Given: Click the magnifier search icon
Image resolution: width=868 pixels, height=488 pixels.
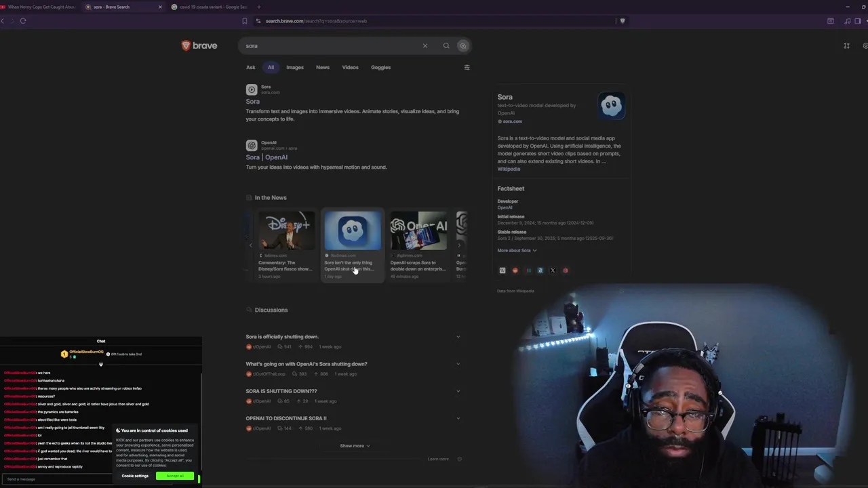Looking at the screenshot, I should pyautogui.click(x=446, y=45).
